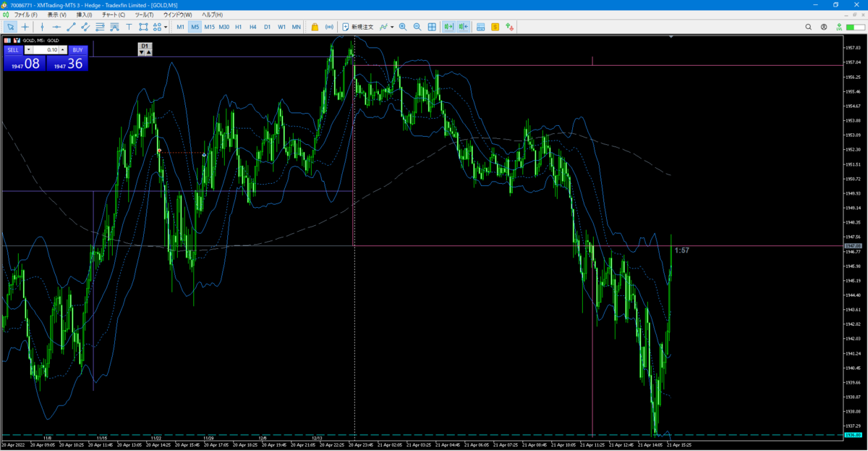Click the D1 indicator up arrow
Screen dimensions: 868x451
[148, 52]
